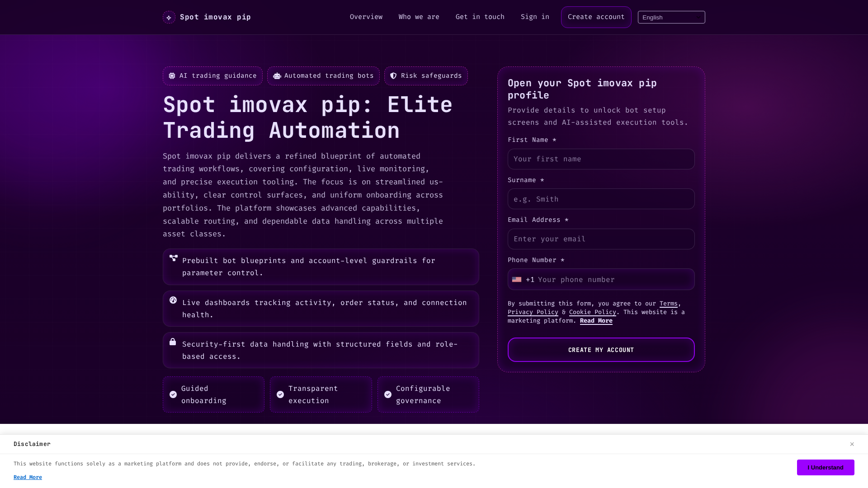
Task: Click the AI trading guidance chip icon
Action: coord(172,76)
